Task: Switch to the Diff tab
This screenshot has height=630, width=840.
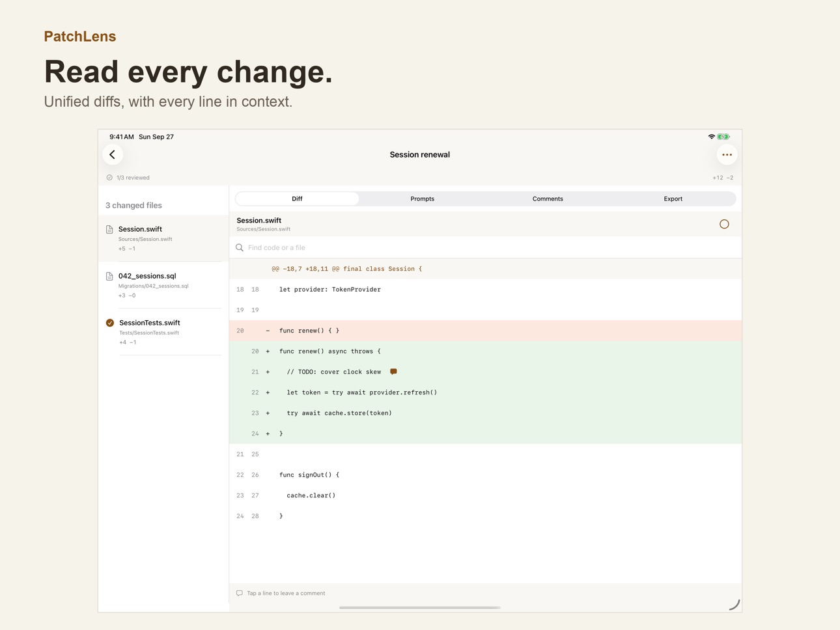Action: (297, 199)
